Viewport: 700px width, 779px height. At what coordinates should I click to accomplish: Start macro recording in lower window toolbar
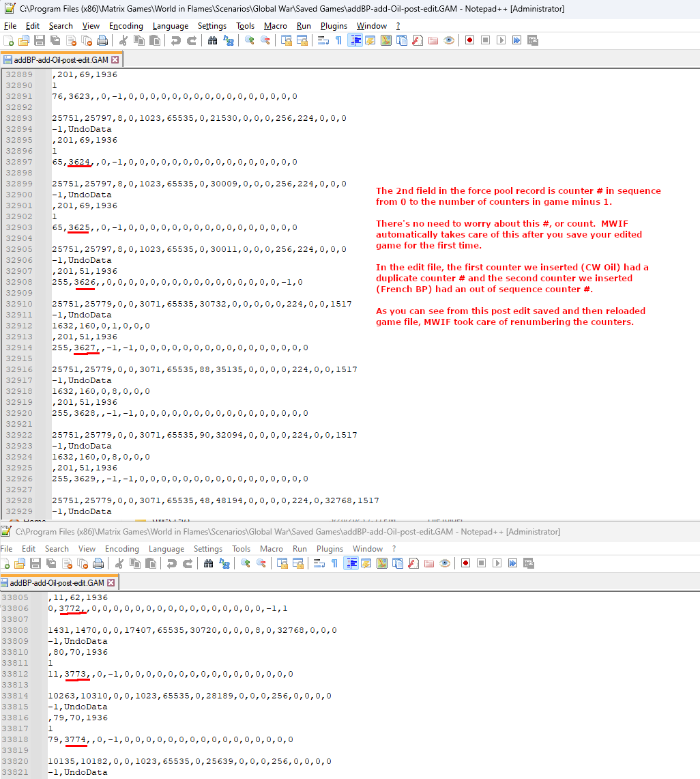(466, 563)
